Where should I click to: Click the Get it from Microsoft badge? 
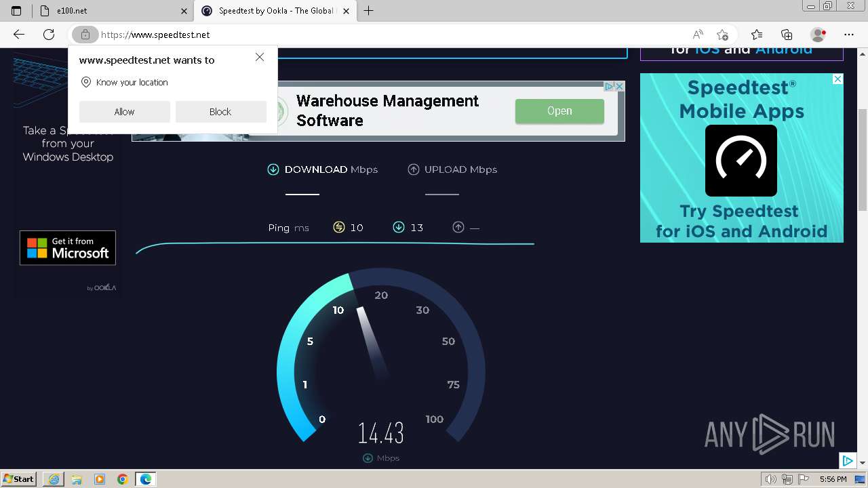pos(68,248)
